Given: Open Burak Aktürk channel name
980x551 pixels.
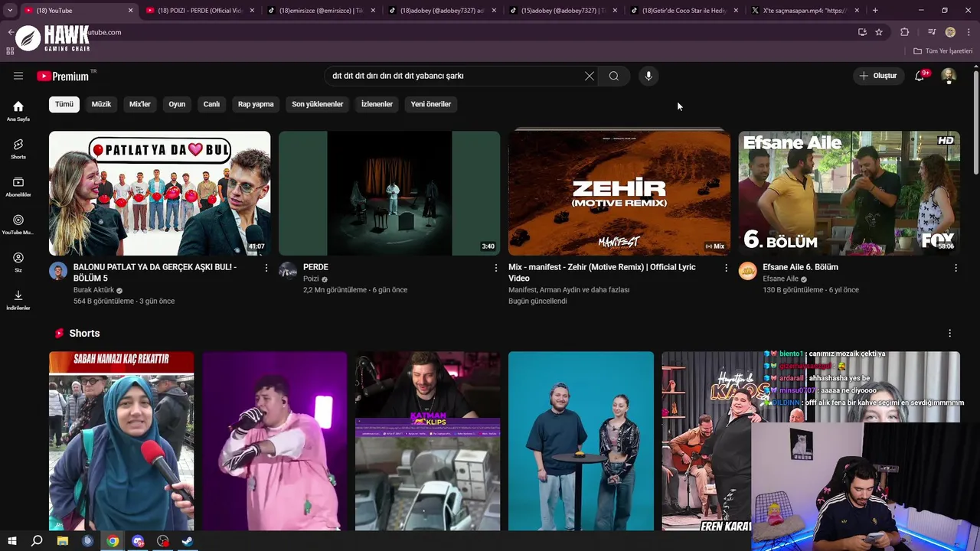Looking at the screenshot, I should [93, 290].
